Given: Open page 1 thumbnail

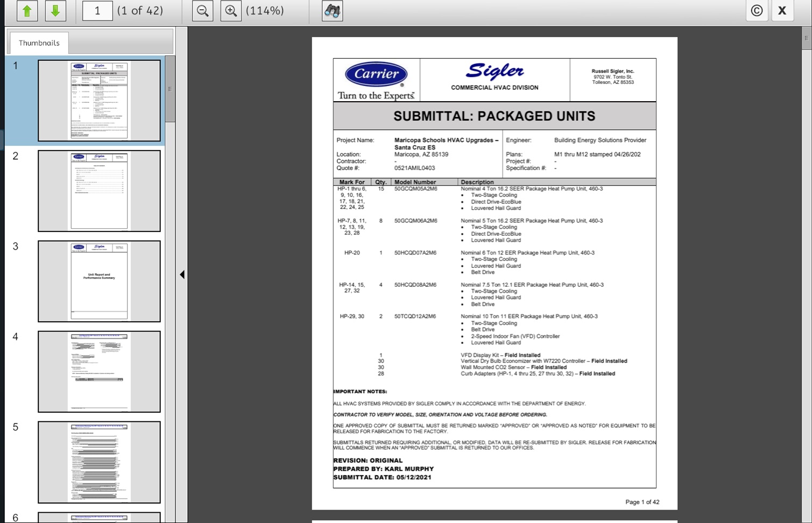Looking at the screenshot, I should click(99, 101).
